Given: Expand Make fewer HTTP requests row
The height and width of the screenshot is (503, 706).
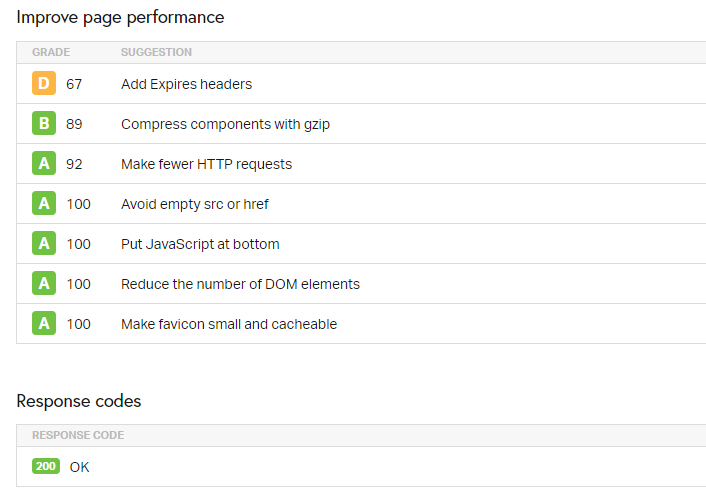Looking at the screenshot, I should tap(206, 164).
